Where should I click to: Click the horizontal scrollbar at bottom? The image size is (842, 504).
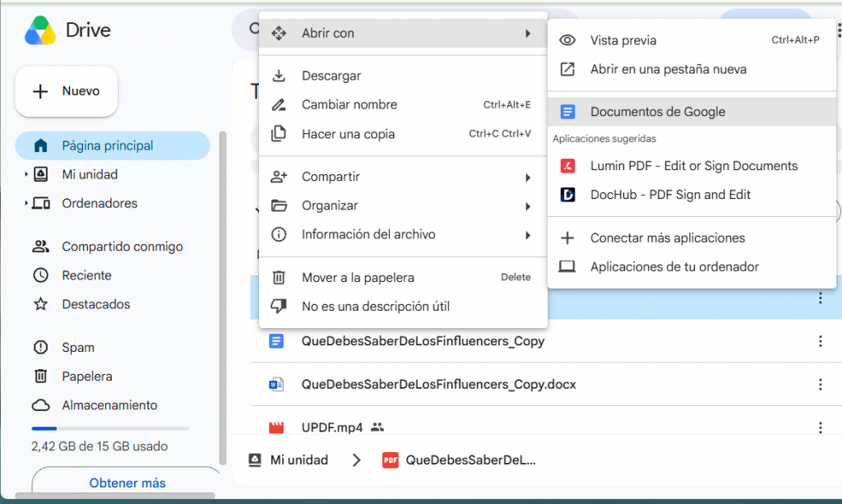[115, 496]
